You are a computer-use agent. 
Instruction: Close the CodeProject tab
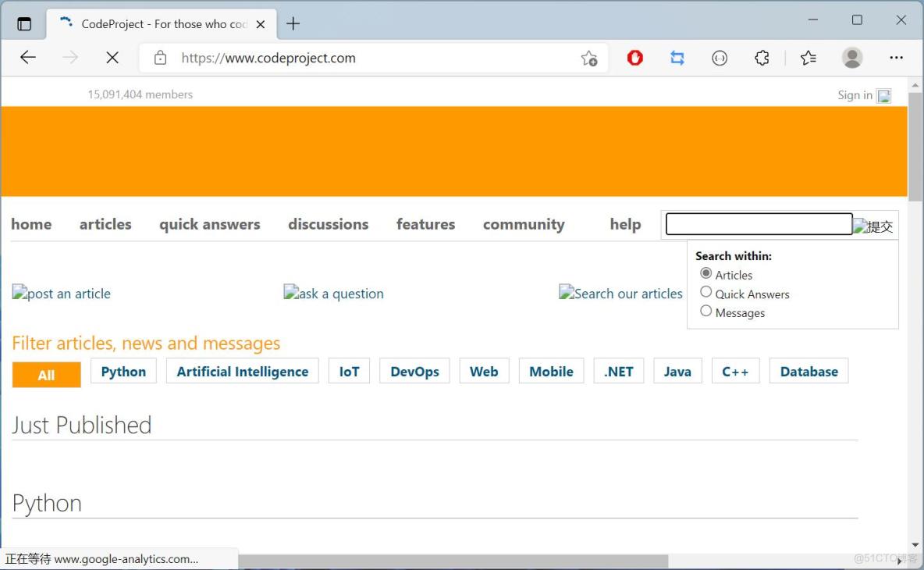[x=261, y=24]
